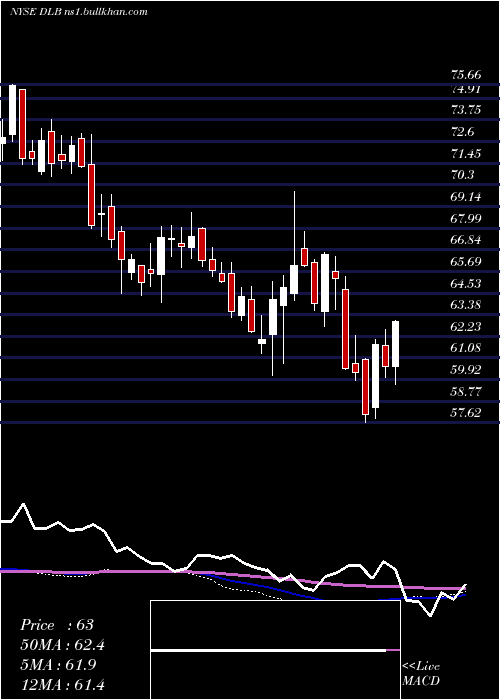Click the 73.75 price axis label
The height and width of the screenshot is (700, 500).
click(x=466, y=110)
